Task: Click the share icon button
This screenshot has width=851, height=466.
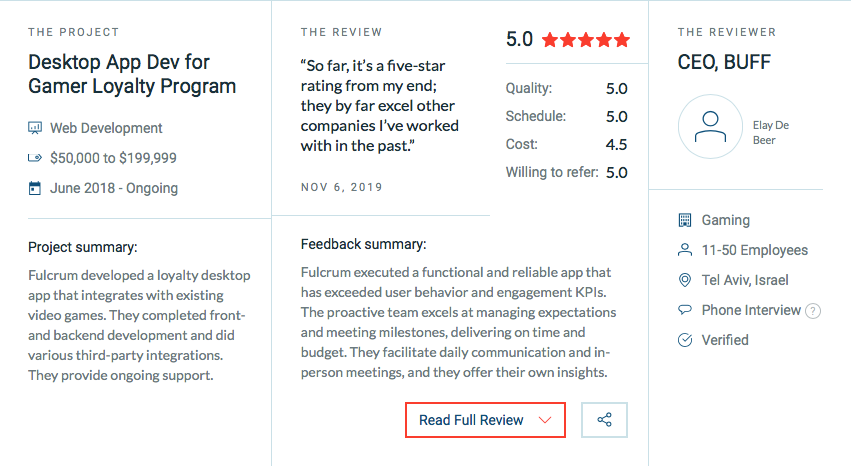Action: pos(604,420)
